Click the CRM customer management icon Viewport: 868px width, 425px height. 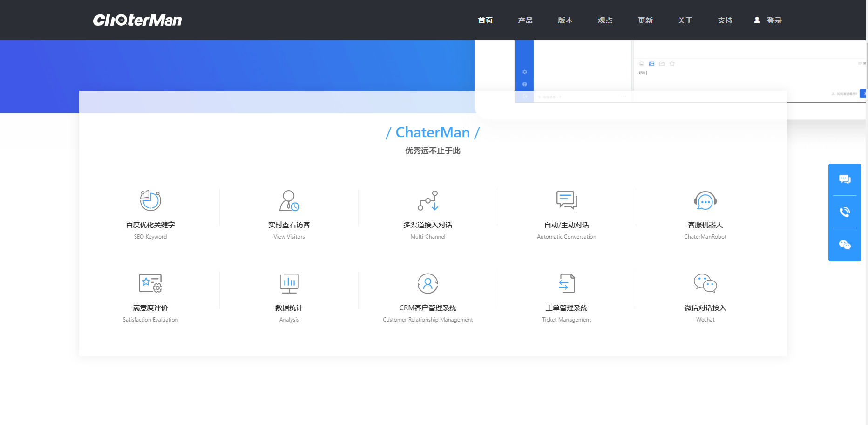pyautogui.click(x=428, y=283)
